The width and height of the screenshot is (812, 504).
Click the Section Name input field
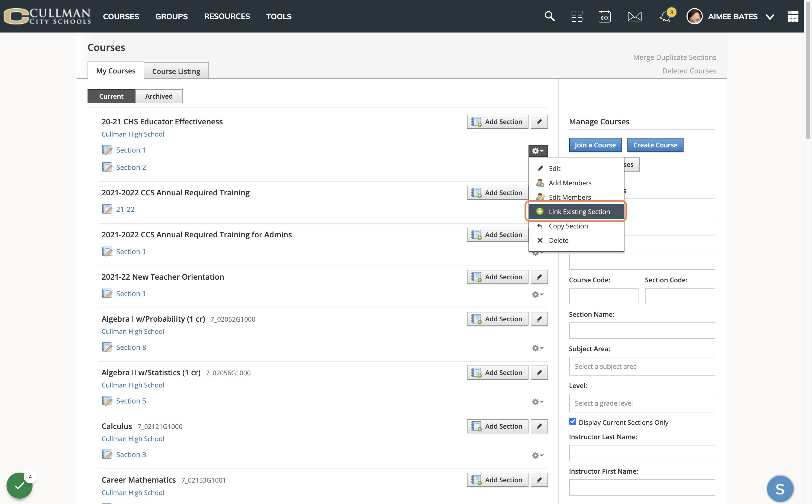[x=642, y=330]
